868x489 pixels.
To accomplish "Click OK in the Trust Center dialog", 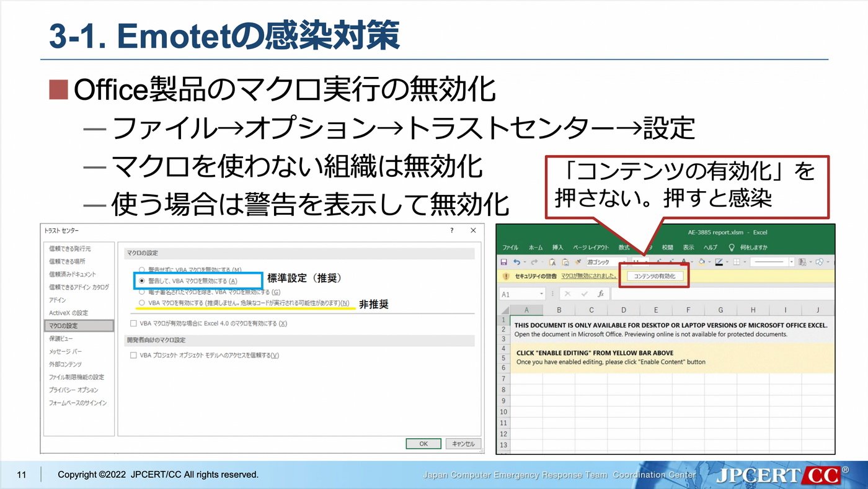I will [423, 444].
